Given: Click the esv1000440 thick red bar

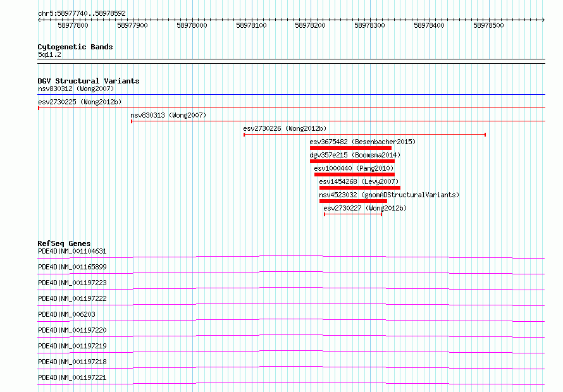Looking at the screenshot, I should pos(355,175).
